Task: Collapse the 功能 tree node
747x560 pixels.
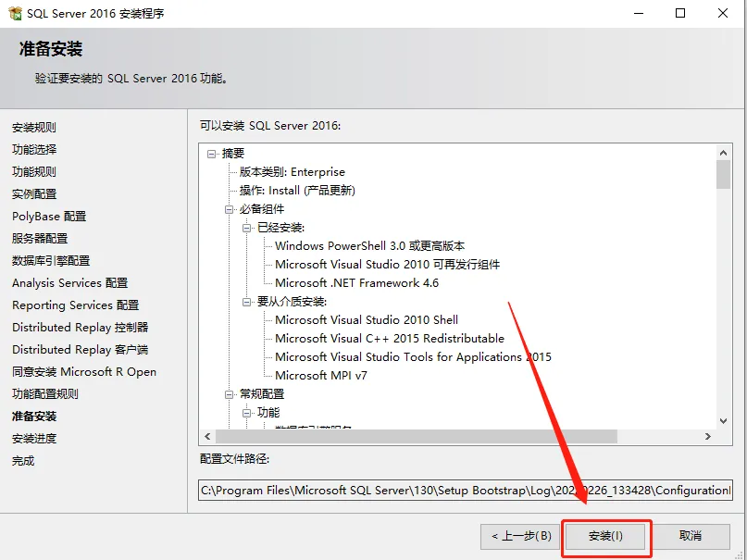Action: (x=247, y=413)
